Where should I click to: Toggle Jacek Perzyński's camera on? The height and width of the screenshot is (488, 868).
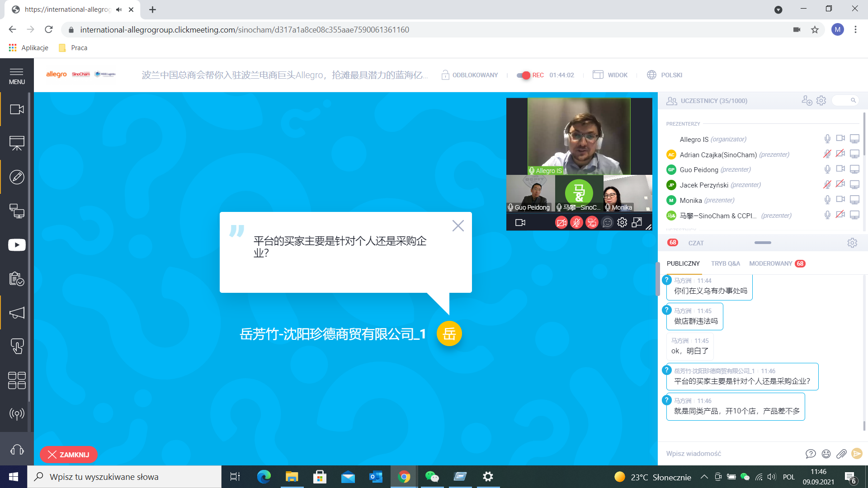tap(840, 184)
